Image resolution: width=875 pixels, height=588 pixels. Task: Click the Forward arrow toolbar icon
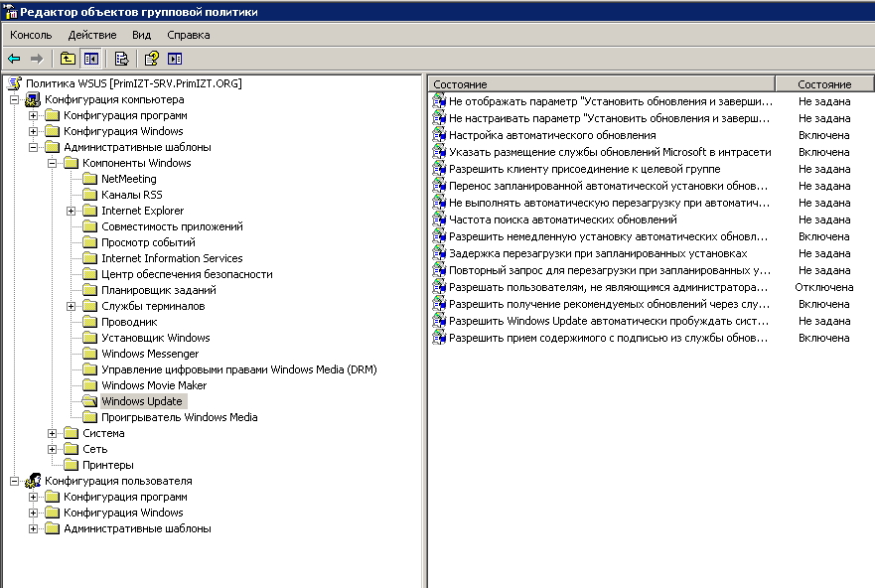point(37,59)
